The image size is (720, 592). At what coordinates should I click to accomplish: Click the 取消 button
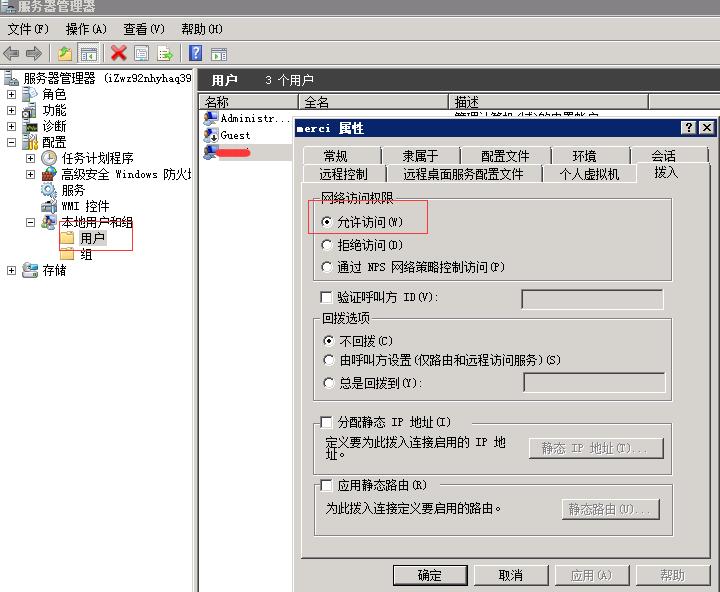pos(511,575)
